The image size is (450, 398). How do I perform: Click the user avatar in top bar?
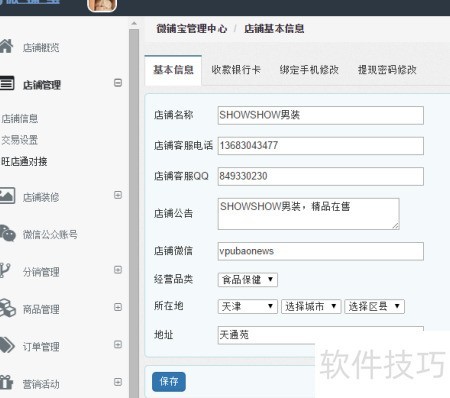click(102, 5)
